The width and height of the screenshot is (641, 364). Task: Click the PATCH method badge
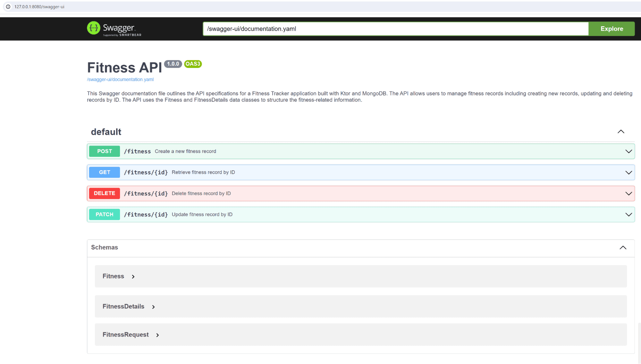click(104, 214)
